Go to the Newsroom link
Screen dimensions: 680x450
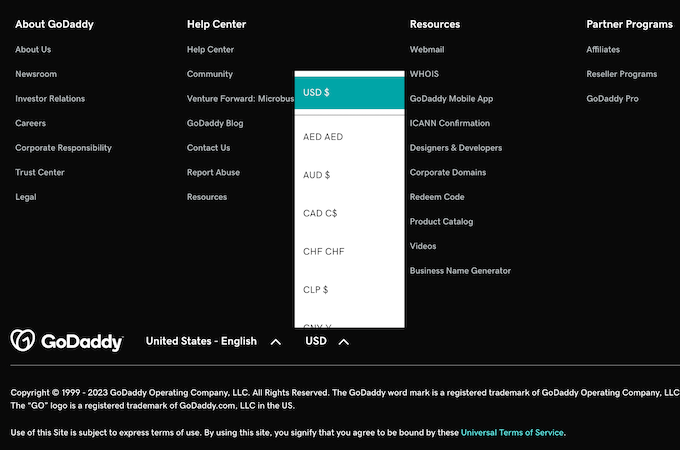(x=36, y=74)
